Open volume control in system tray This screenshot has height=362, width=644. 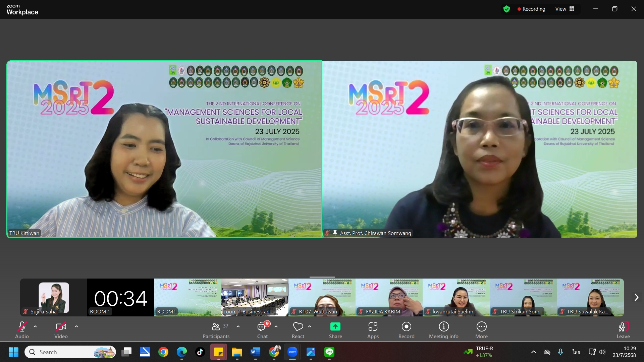tap(602, 352)
